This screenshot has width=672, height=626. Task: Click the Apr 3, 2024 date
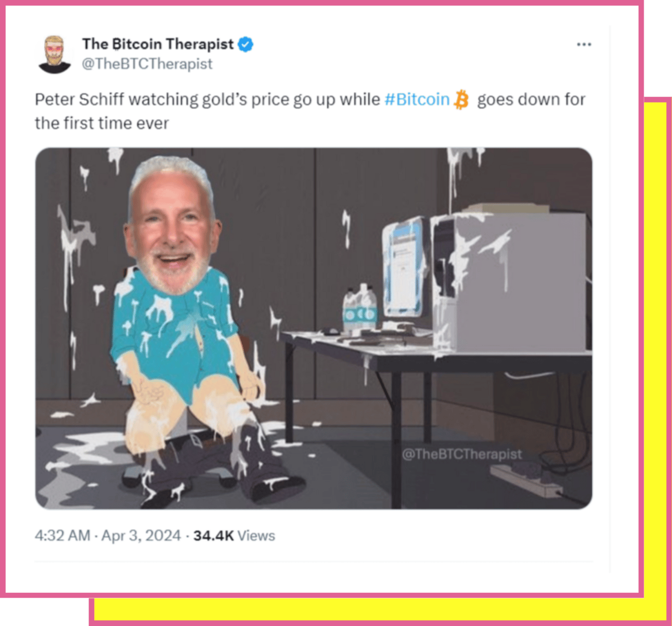141,536
